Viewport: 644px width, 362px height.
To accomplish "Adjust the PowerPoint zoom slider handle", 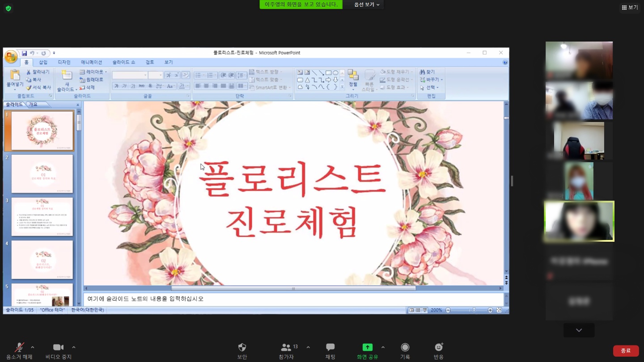I will (474, 310).
